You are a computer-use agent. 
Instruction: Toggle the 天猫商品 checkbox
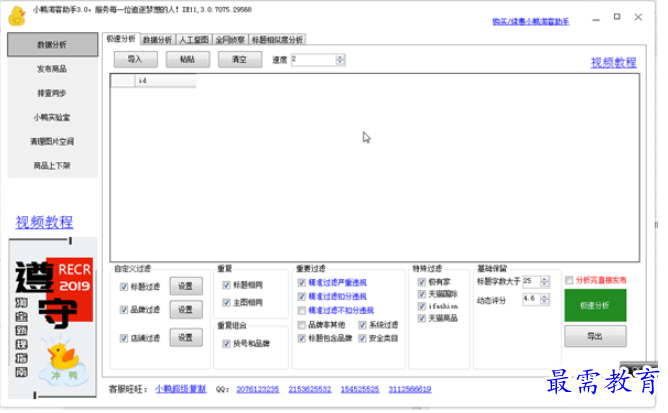pos(422,318)
